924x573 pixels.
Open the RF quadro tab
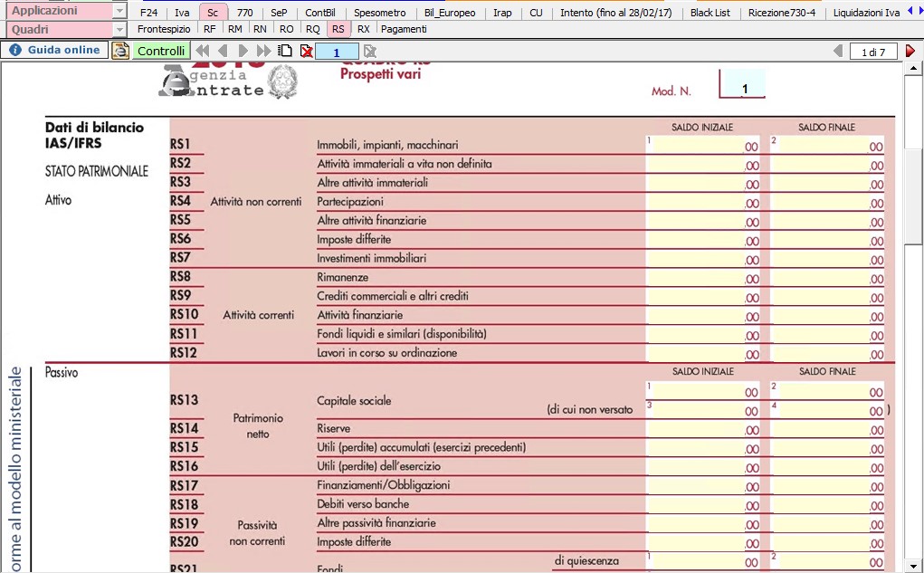(209, 29)
